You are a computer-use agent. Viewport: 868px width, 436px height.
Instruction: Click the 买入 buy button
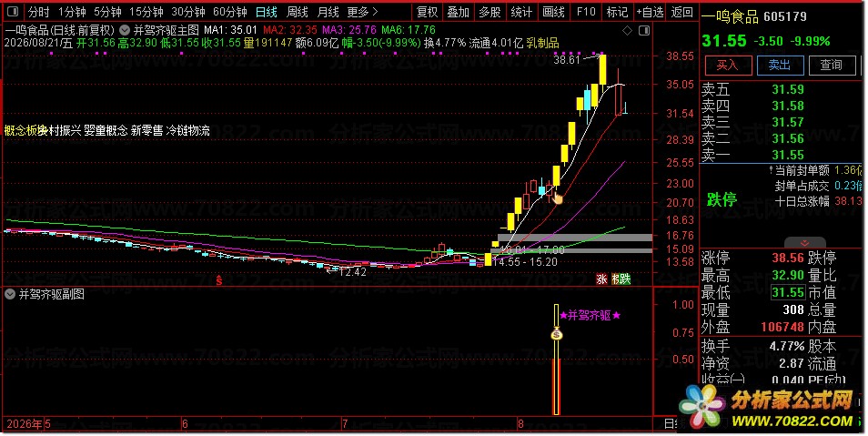click(728, 66)
